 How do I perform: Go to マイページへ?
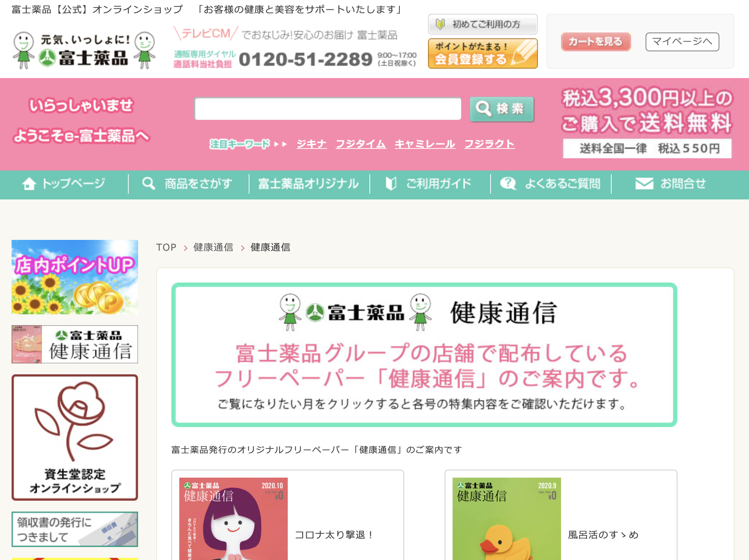click(682, 42)
